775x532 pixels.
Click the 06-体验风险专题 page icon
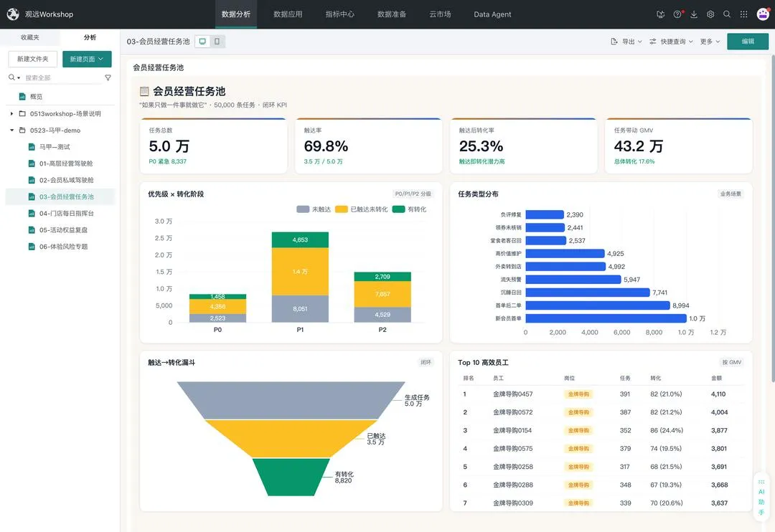(x=32, y=247)
